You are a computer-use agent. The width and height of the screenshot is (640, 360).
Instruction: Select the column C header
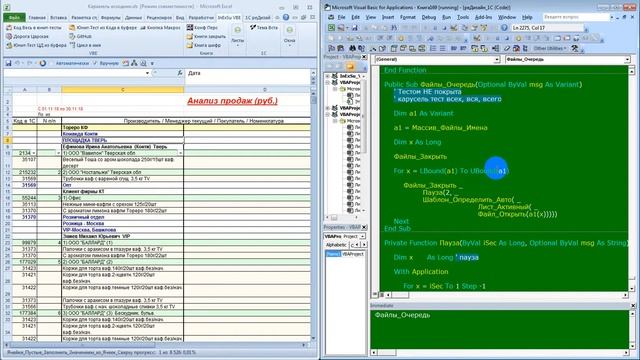tap(122, 89)
